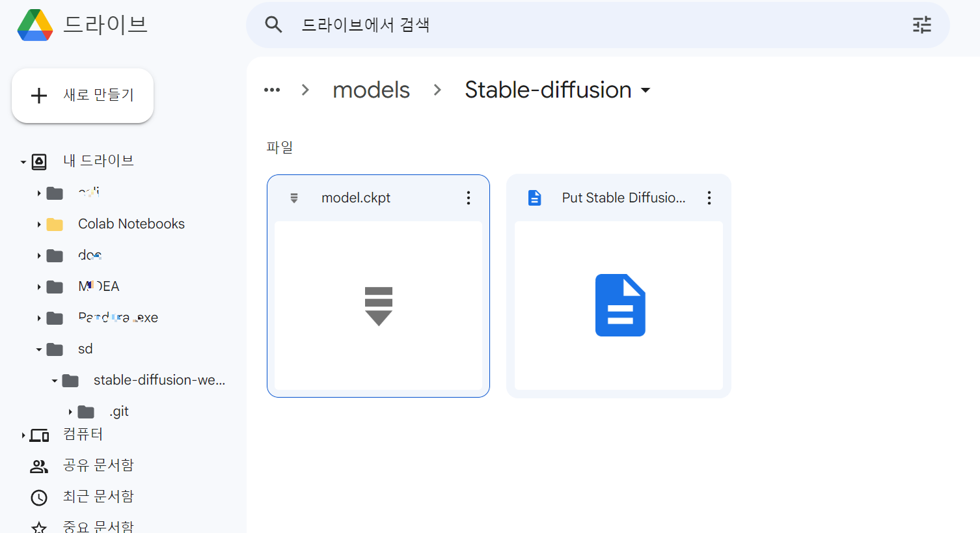Select the Put Stable Diffusion document thumbnail
Viewport: 980px width, 533px height.
coord(618,305)
